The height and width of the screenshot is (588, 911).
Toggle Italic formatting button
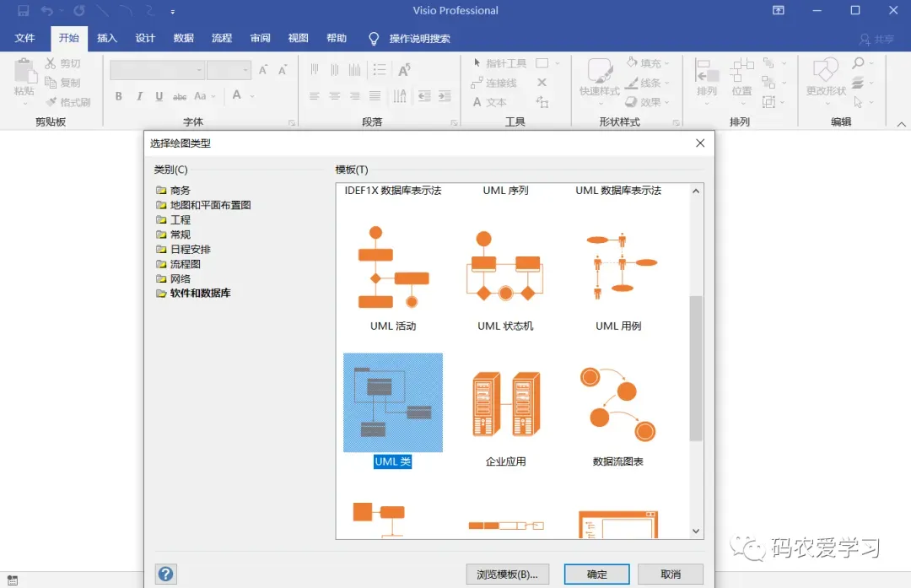pyautogui.click(x=139, y=96)
